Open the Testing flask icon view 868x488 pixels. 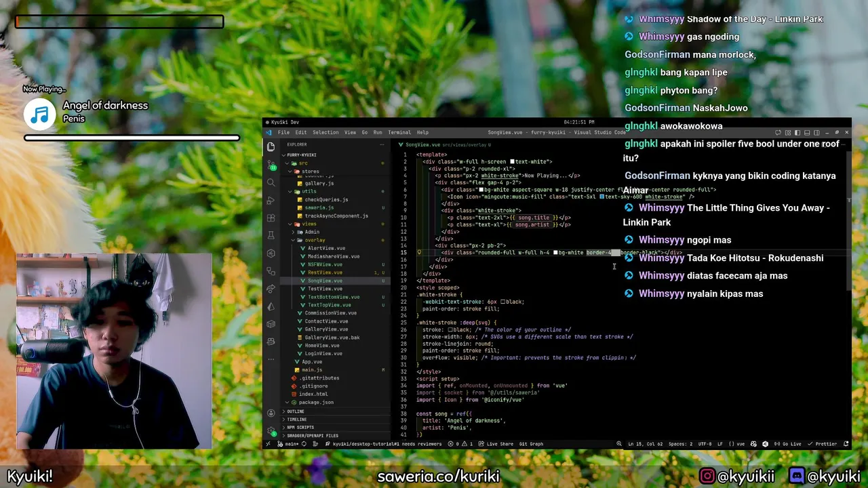coord(271,235)
